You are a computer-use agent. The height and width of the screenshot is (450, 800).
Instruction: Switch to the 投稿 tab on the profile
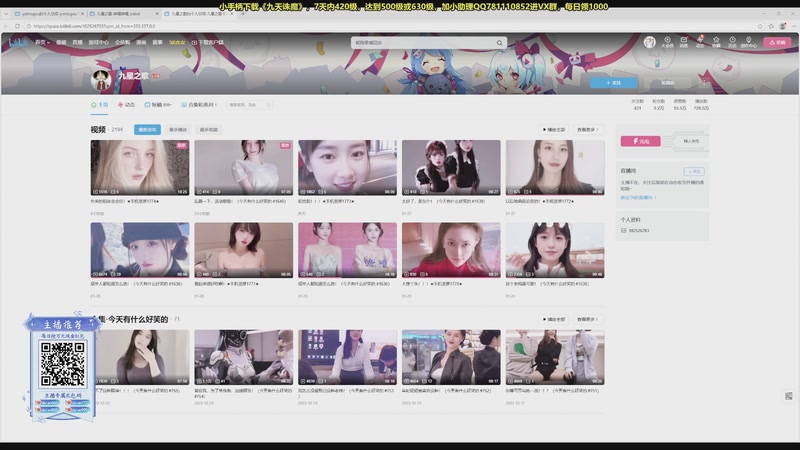(160, 104)
